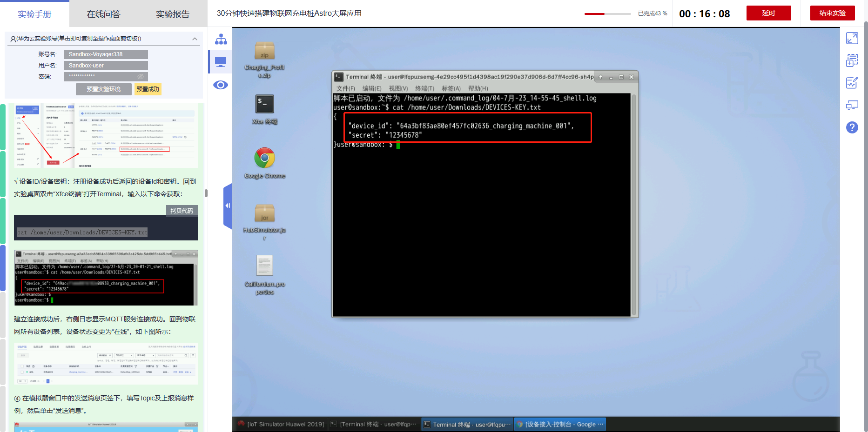Open terminal 文件(F) menu
Screen dimensions: 868x432
coord(346,88)
